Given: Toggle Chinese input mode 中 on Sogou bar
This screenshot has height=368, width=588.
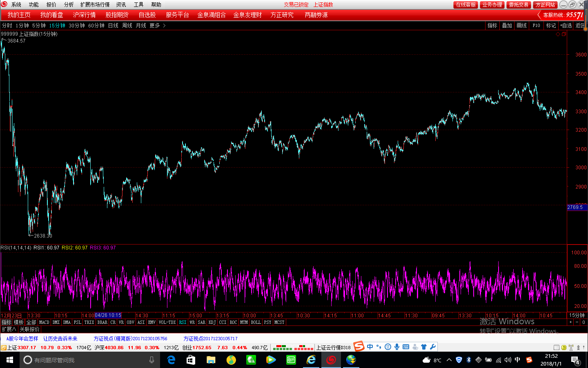Looking at the screenshot, I should tap(370, 347).
